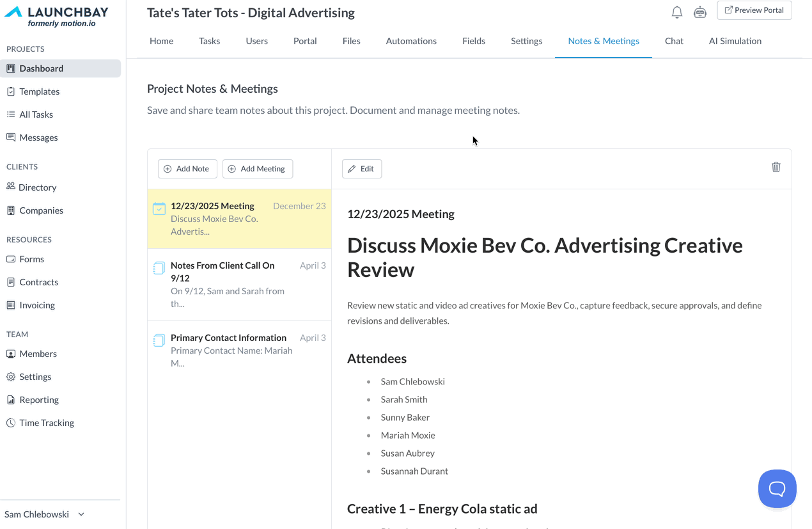Viewport: 812px width, 529px height.
Task: Click note icon beside Notes From Client Call
Action: pyautogui.click(x=159, y=268)
